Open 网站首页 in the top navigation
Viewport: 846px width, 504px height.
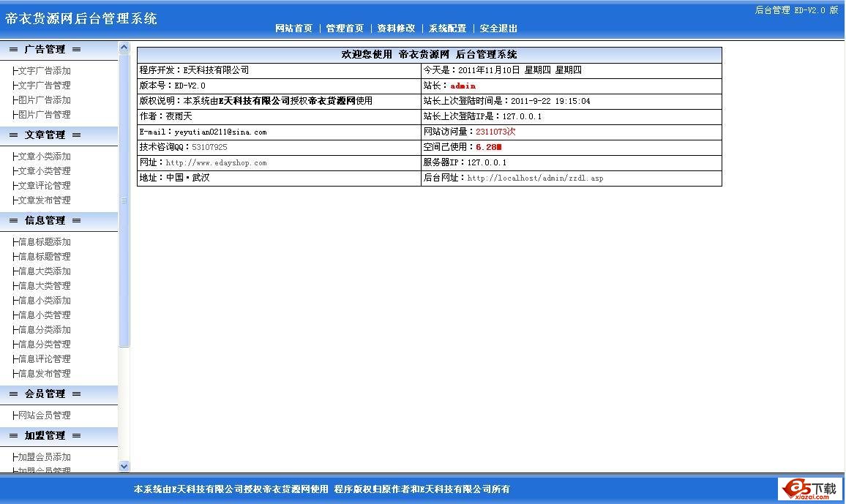(293, 28)
